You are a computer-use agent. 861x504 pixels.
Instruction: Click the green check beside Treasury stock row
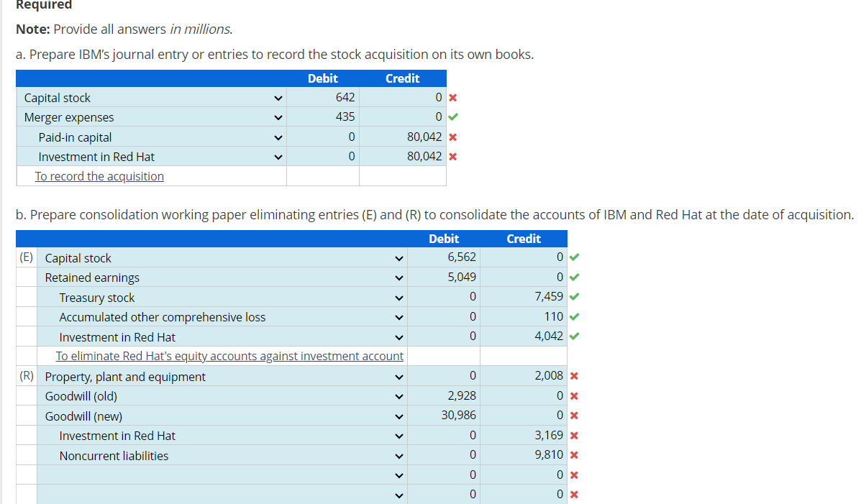[x=575, y=296]
